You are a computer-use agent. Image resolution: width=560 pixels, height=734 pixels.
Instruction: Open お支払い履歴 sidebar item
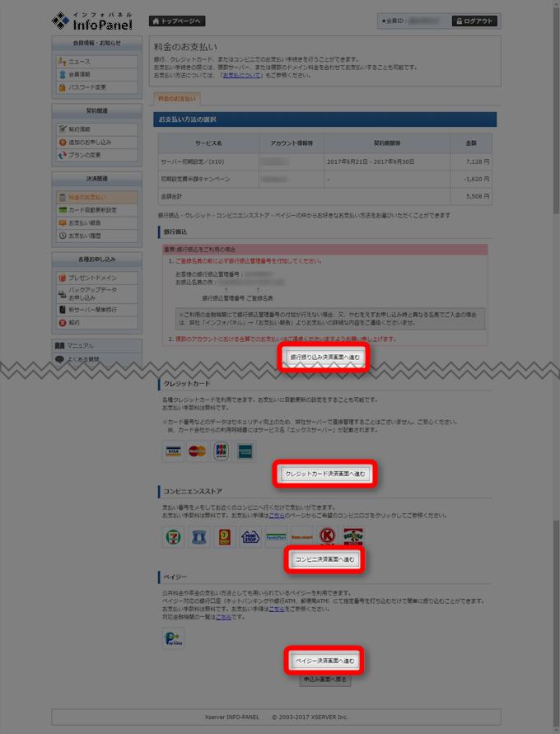(x=97, y=236)
